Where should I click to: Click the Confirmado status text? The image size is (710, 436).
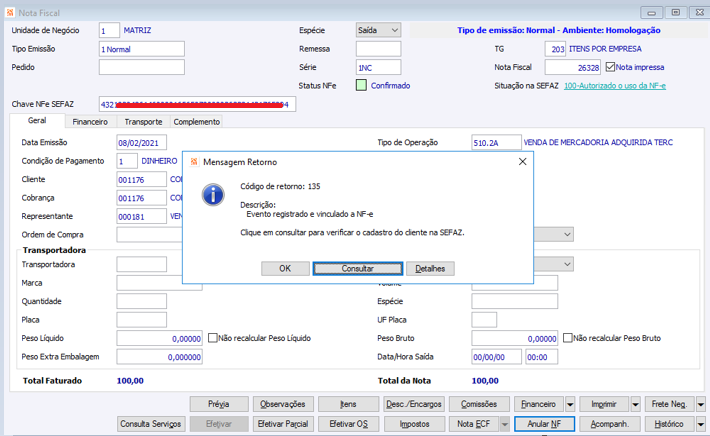pos(390,86)
